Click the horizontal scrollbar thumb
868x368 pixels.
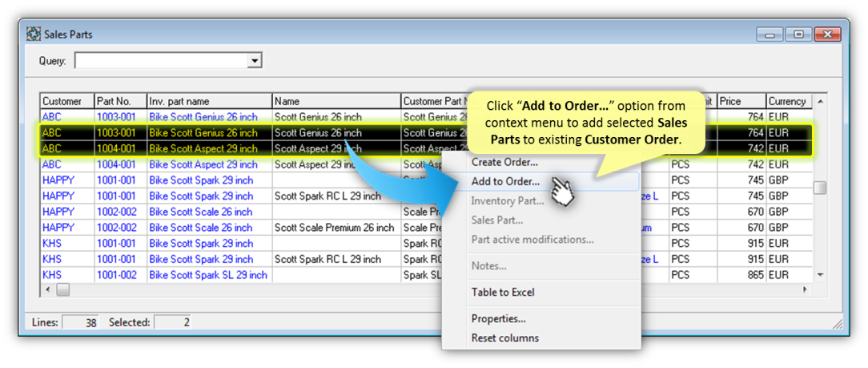click(63, 289)
